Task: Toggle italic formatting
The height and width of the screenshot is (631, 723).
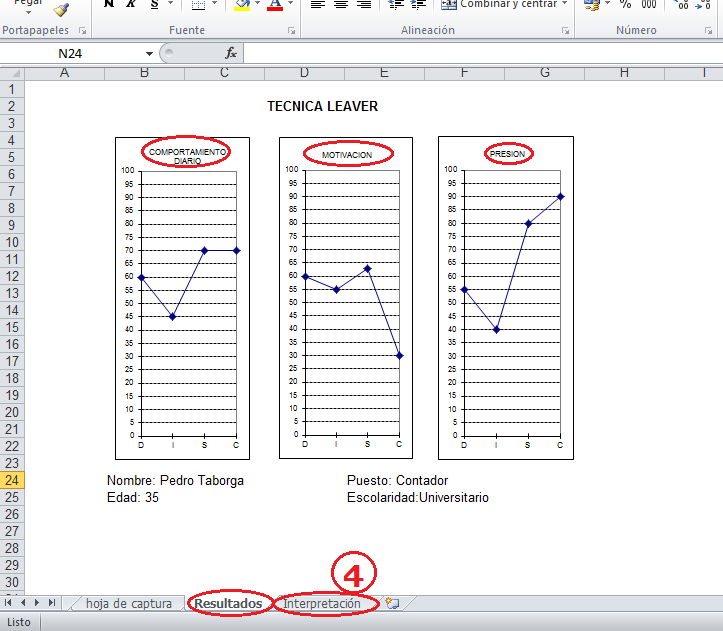Action: 130,5
